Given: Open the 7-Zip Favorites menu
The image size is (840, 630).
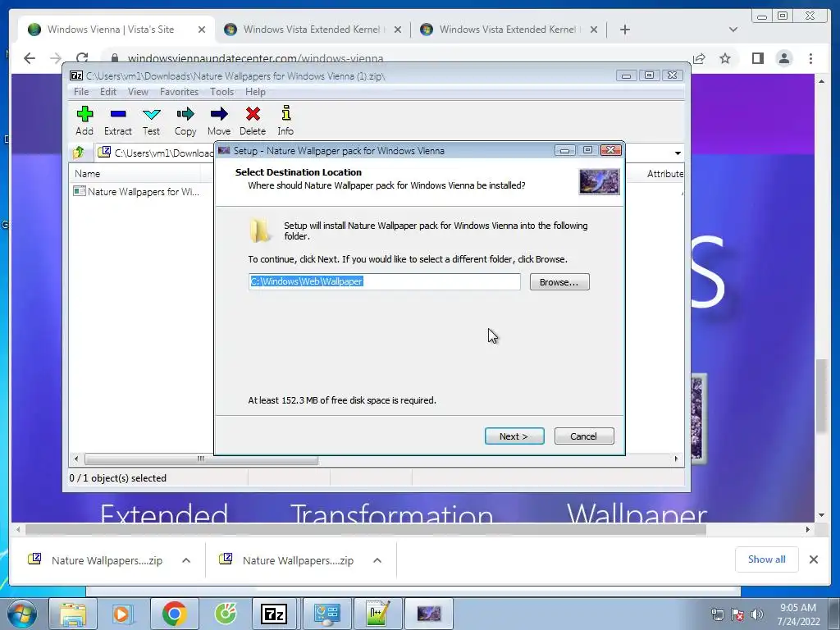Looking at the screenshot, I should point(180,92).
